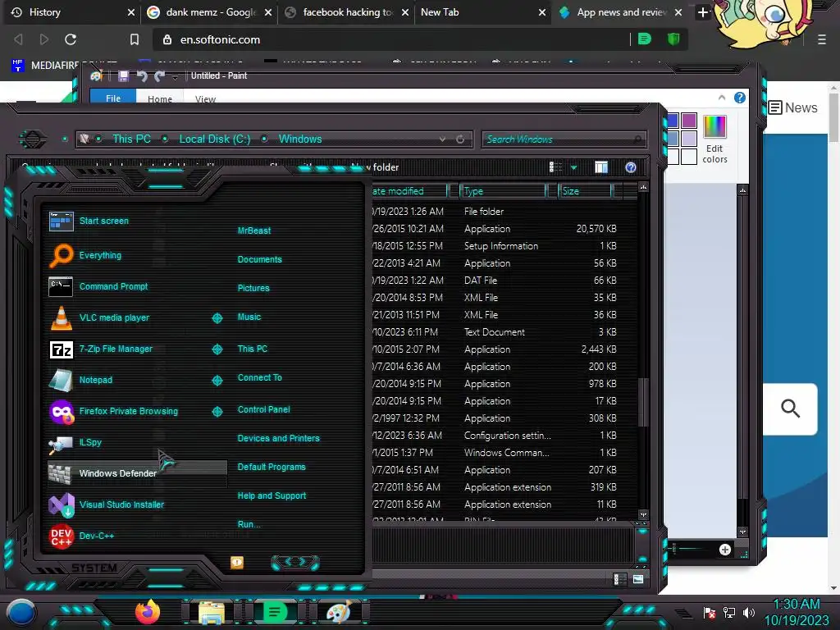
Task: Click the Firefox icon on the taskbar
Action: 148,612
